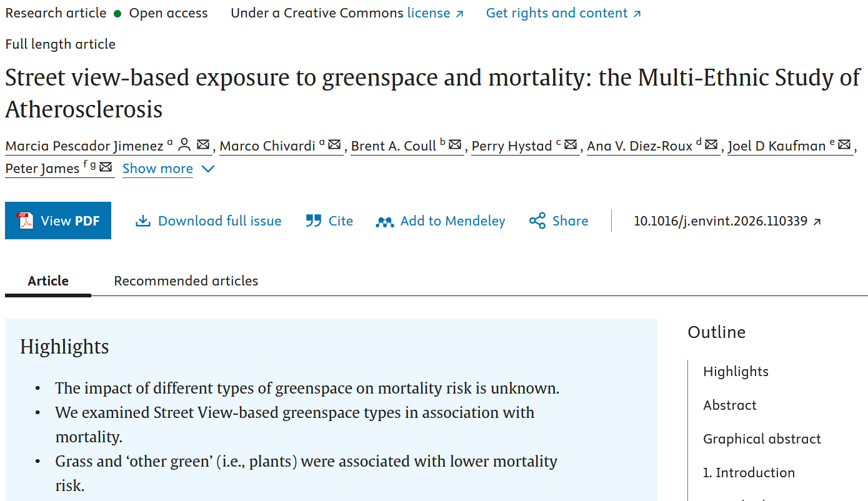Viewport: 868px width, 501px height.
Task: Click the envelope icon next to Peter James
Action: point(106,167)
